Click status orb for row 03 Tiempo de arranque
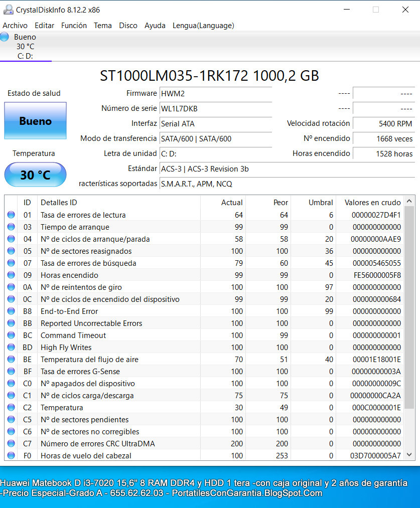 coord(11,227)
